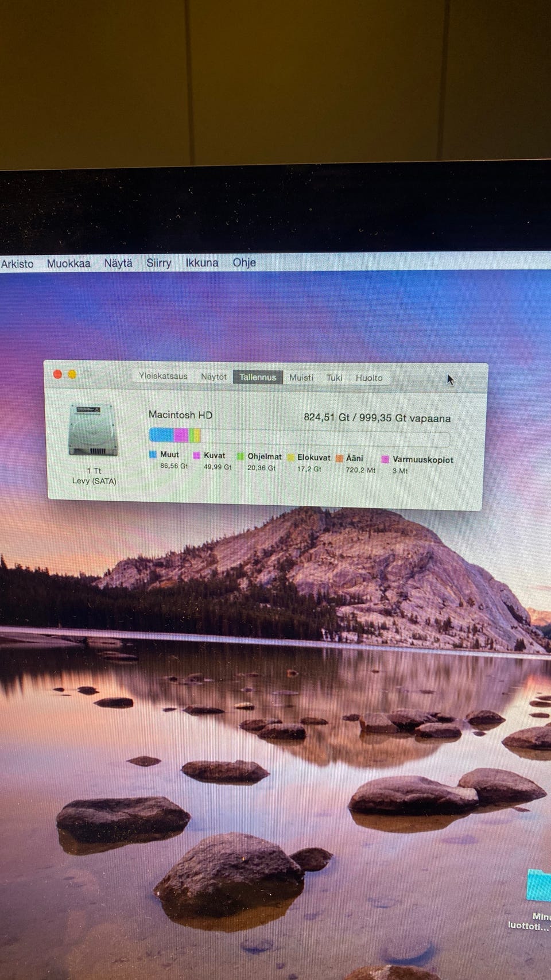The width and height of the screenshot is (551, 980).
Task: Select the blue folder on the desktop
Action: (539, 886)
